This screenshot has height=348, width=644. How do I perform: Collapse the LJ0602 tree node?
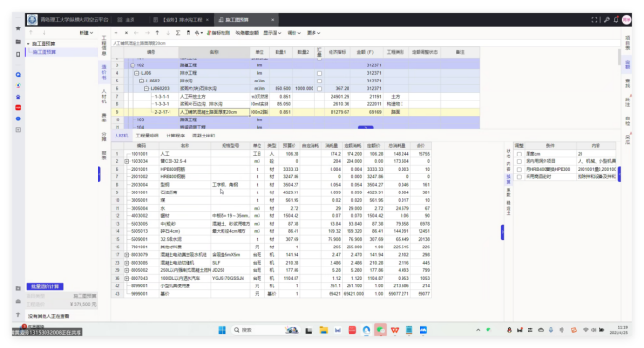pyautogui.click(x=141, y=81)
